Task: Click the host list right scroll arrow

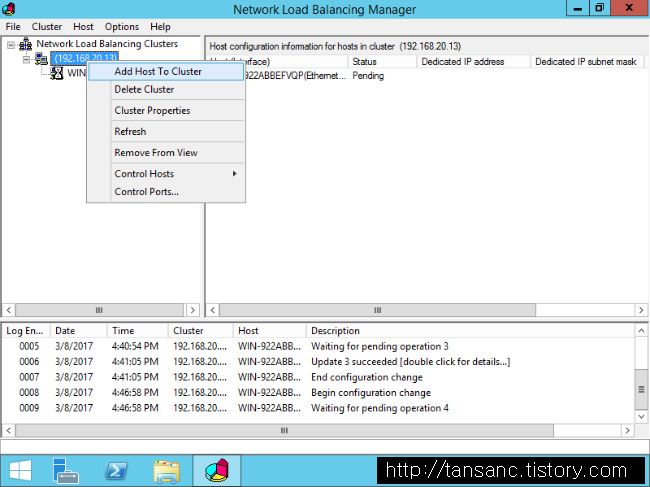Action: (x=641, y=310)
